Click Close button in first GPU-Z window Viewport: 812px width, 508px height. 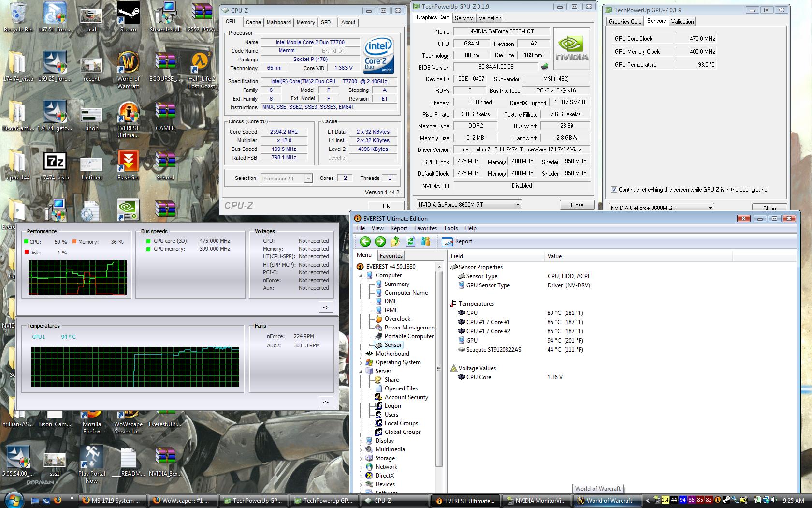click(x=577, y=205)
